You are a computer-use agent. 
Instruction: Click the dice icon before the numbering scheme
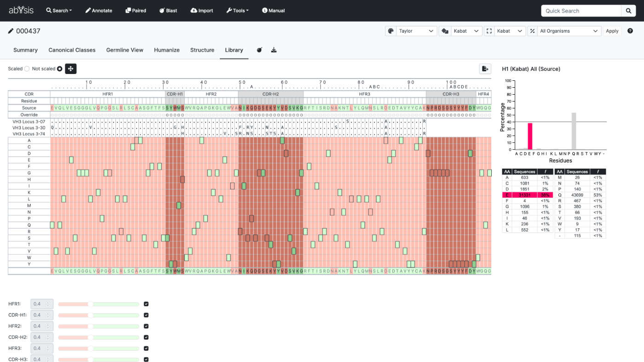[445, 31]
